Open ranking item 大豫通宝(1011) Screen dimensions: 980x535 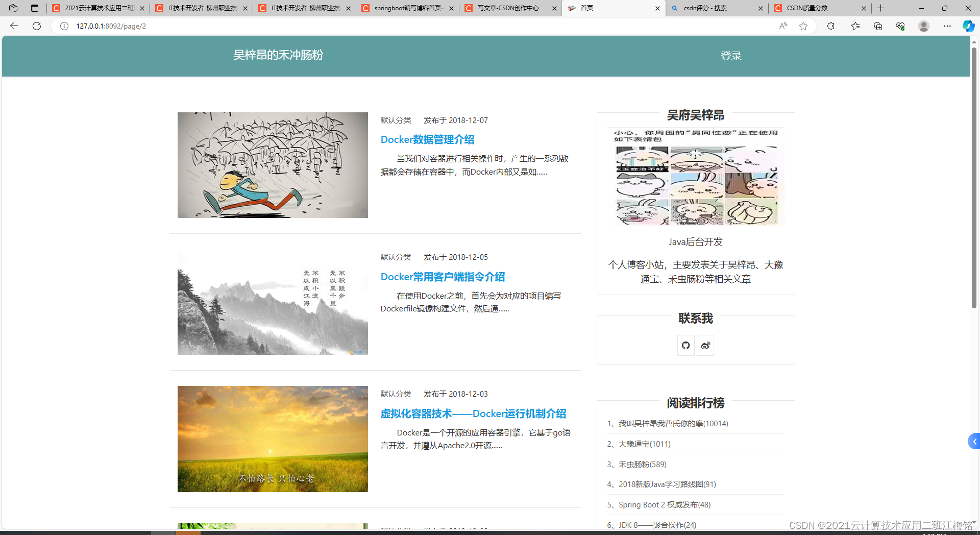click(639, 444)
